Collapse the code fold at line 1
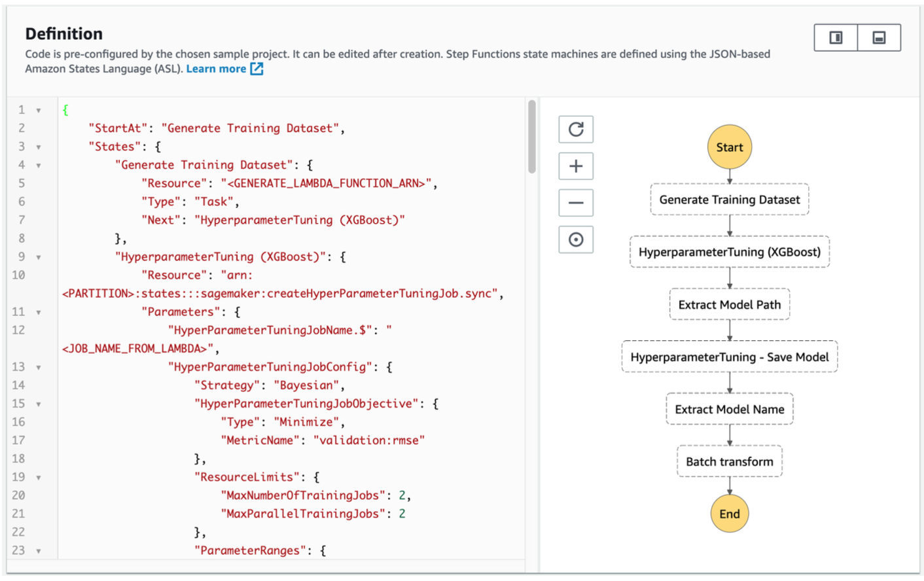Image resolution: width=924 pixels, height=581 pixels. (39, 111)
